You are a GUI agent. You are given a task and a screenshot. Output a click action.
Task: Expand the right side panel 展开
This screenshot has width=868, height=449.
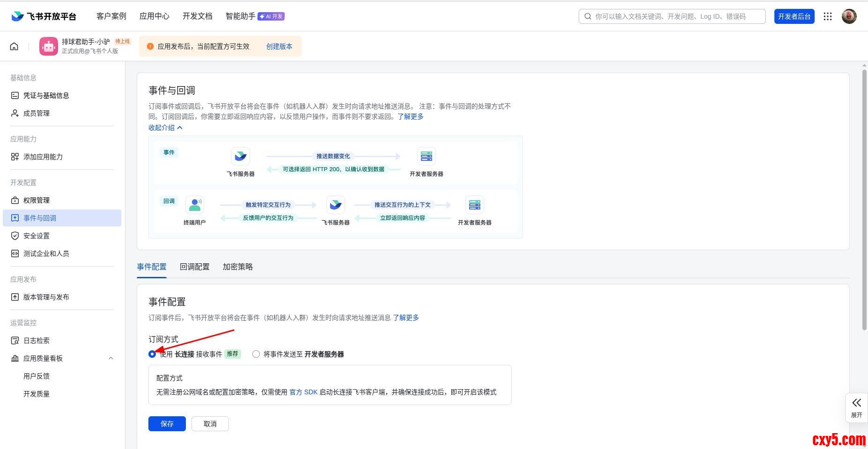click(x=856, y=407)
